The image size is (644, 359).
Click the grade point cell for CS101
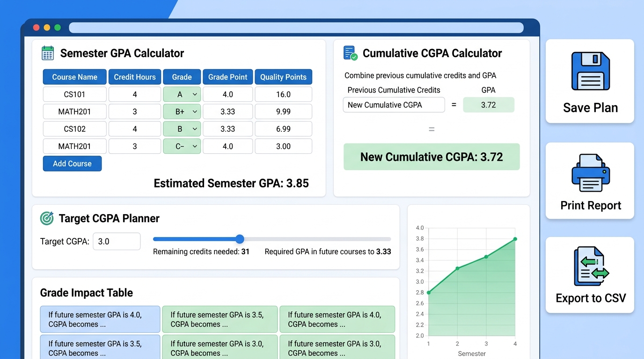(228, 94)
